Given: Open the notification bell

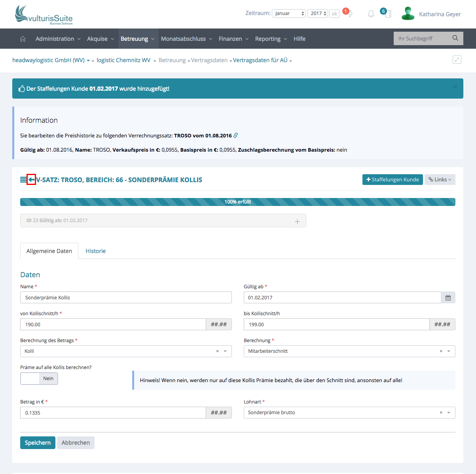Looking at the screenshot, I should pos(371,14).
